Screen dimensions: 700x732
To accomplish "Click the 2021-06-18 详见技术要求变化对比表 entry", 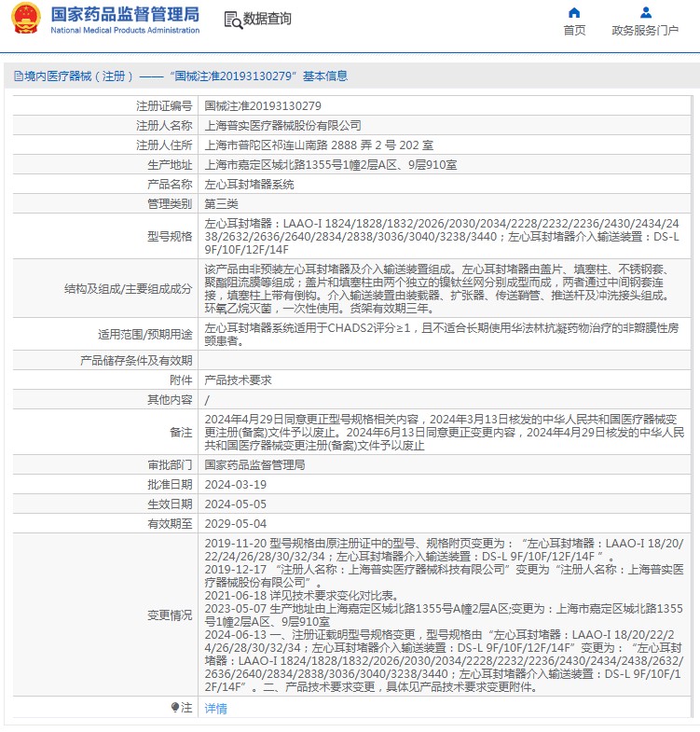I will click(x=302, y=596).
